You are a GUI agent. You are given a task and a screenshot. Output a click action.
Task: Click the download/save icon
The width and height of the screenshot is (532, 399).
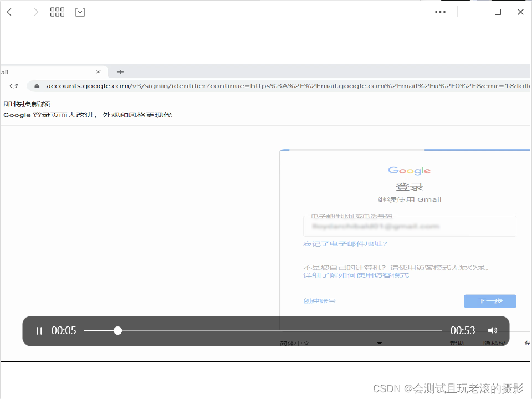[80, 12]
